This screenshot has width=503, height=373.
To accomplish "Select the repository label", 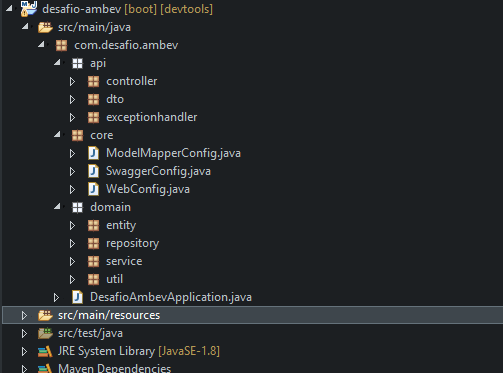I will pos(132,244).
